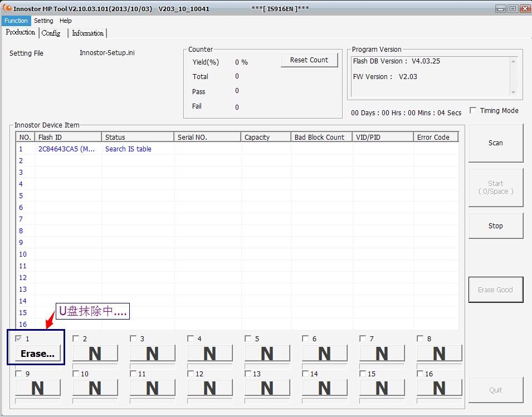The image size is (532, 417).
Task: Toggle port 1 checkbox
Action: pos(18,338)
